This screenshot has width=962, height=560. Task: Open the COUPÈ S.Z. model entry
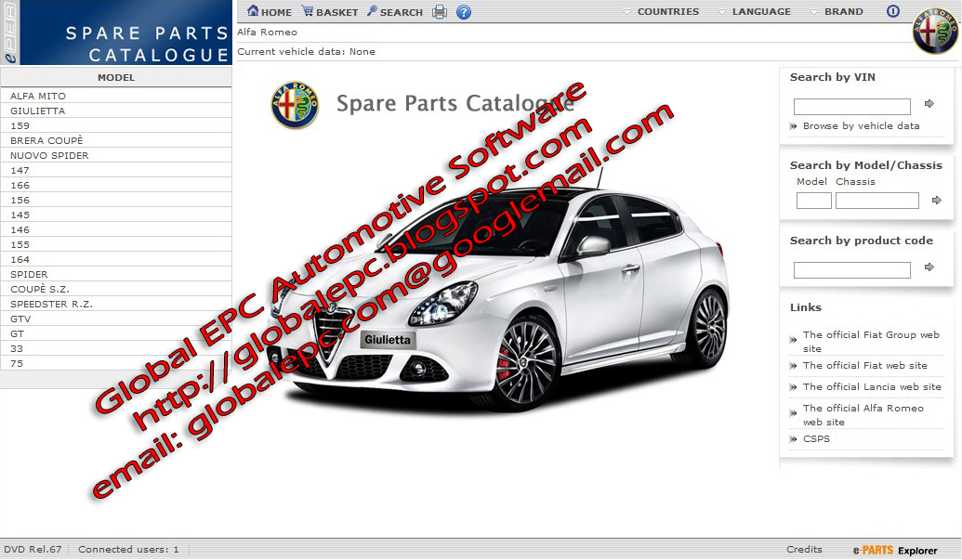pyautogui.click(x=116, y=289)
